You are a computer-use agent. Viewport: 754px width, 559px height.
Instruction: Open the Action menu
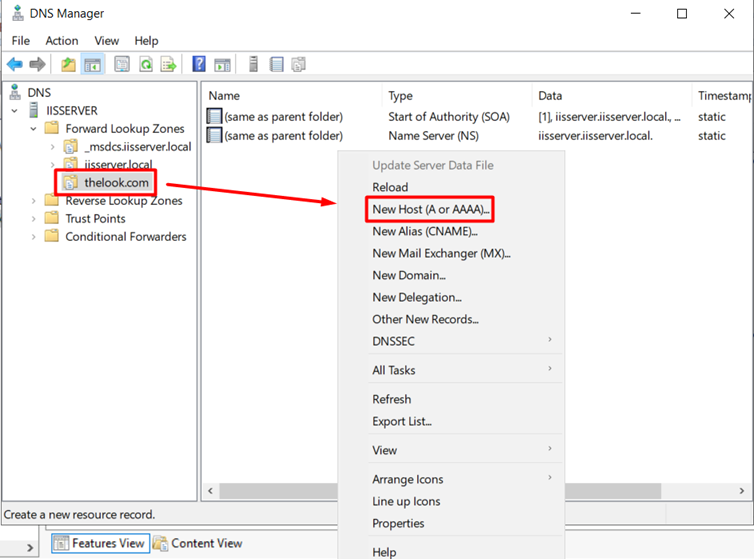coord(62,41)
